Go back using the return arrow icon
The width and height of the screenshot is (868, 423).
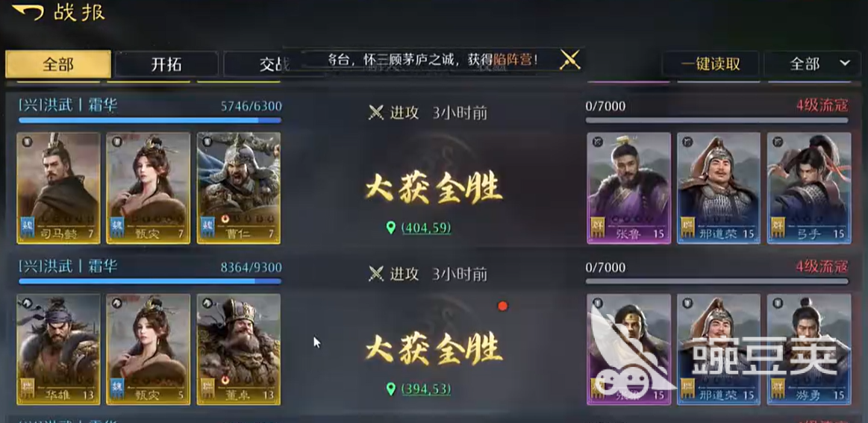pos(28,12)
